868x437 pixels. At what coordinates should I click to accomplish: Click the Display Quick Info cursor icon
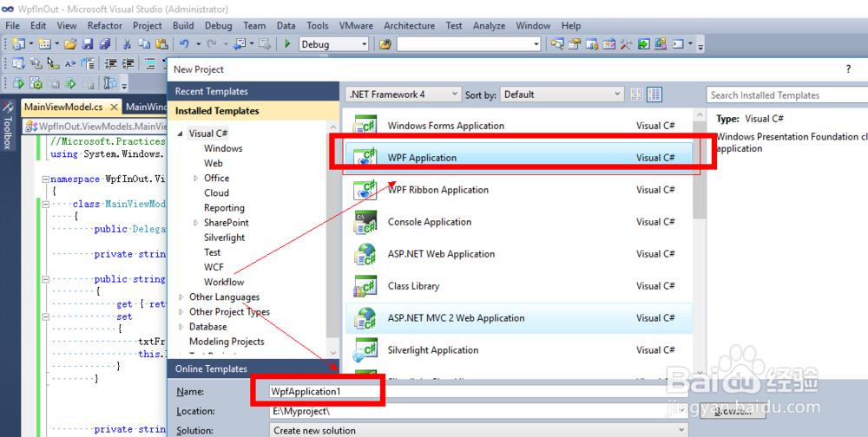(x=53, y=63)
